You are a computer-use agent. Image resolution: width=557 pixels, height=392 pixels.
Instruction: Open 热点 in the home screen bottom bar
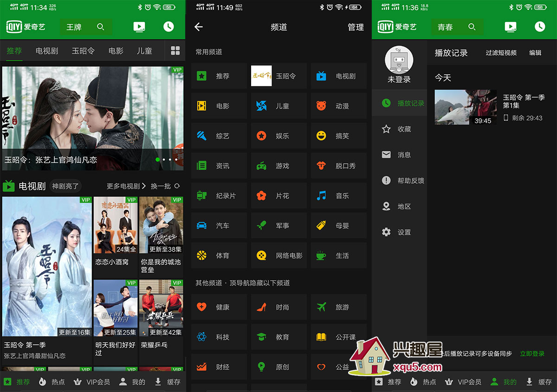[x=52, y=382]
